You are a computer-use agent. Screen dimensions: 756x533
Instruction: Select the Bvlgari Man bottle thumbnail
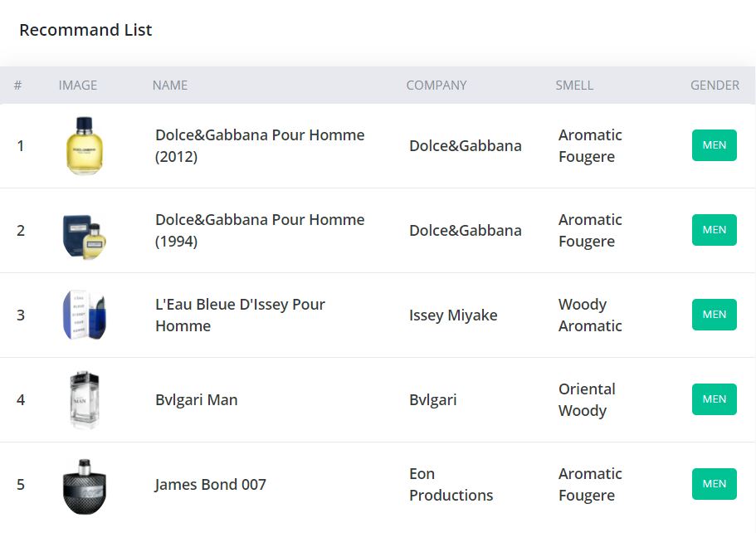[x=84, y=400]
